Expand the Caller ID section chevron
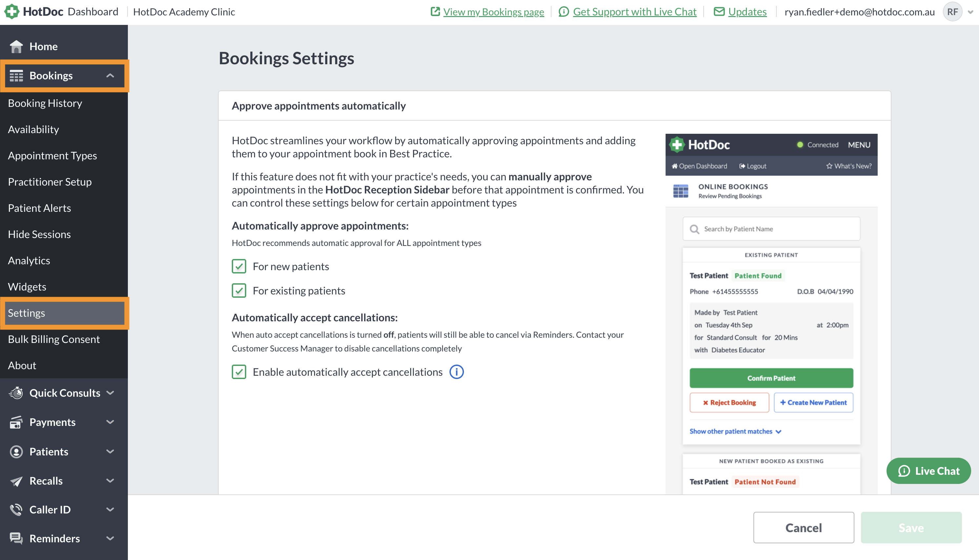Image resolution: width=979 pixels, height=560 pixels. pyautogui.click(x=110, y=510)
